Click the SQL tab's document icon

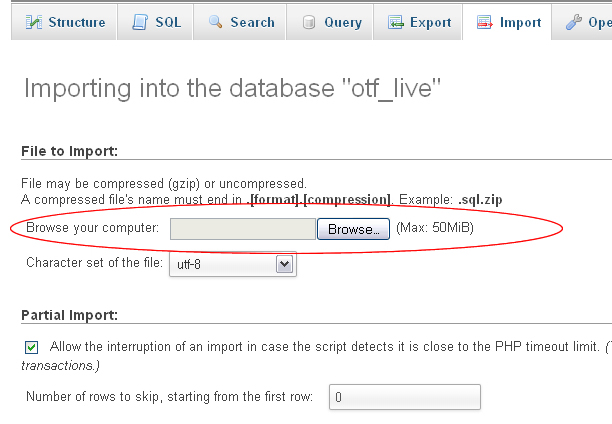tap(140, 22)
